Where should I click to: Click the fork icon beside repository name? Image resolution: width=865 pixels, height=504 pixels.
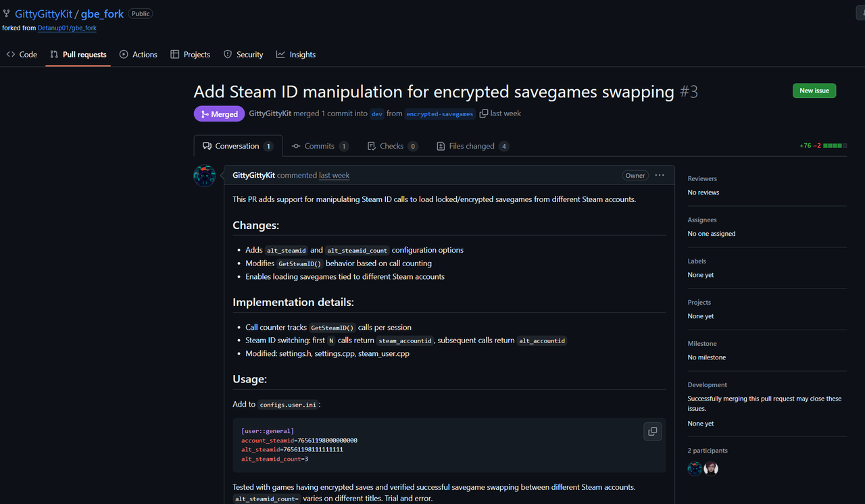point(7,14)
